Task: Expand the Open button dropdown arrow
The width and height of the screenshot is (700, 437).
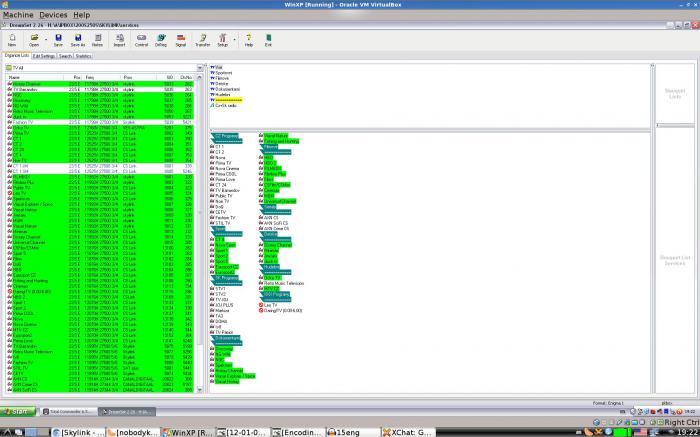Action: tap(46, 39)
